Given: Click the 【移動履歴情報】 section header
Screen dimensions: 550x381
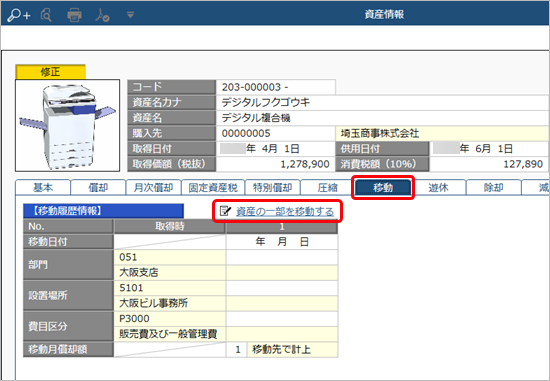Looking at the screenshot, I should tap(103, 211).
